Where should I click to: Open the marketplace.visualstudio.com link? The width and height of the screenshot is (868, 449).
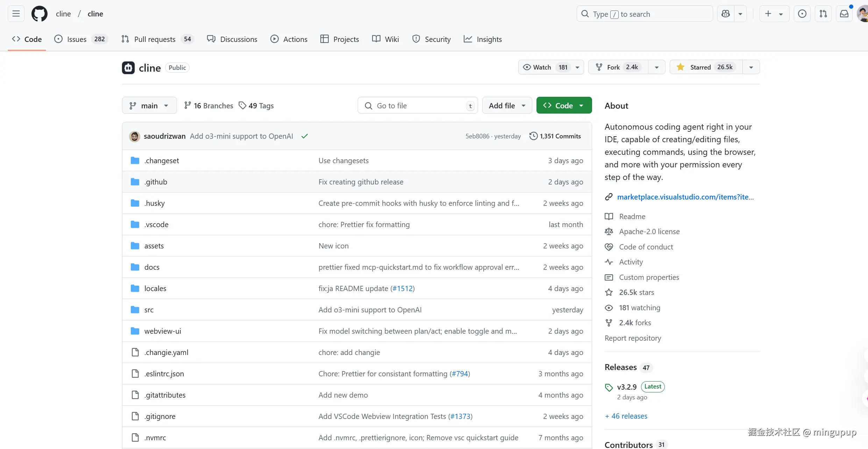(x=685, y=197)
